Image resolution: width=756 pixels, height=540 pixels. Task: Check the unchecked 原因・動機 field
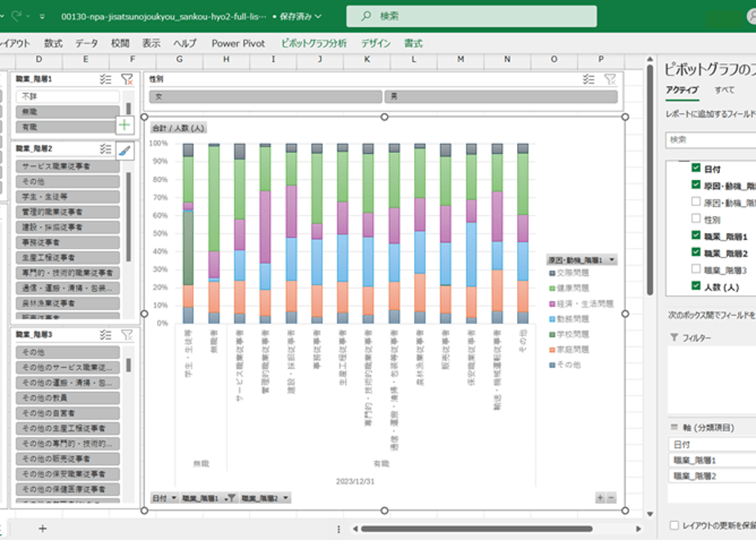click(x=695, y=201)
